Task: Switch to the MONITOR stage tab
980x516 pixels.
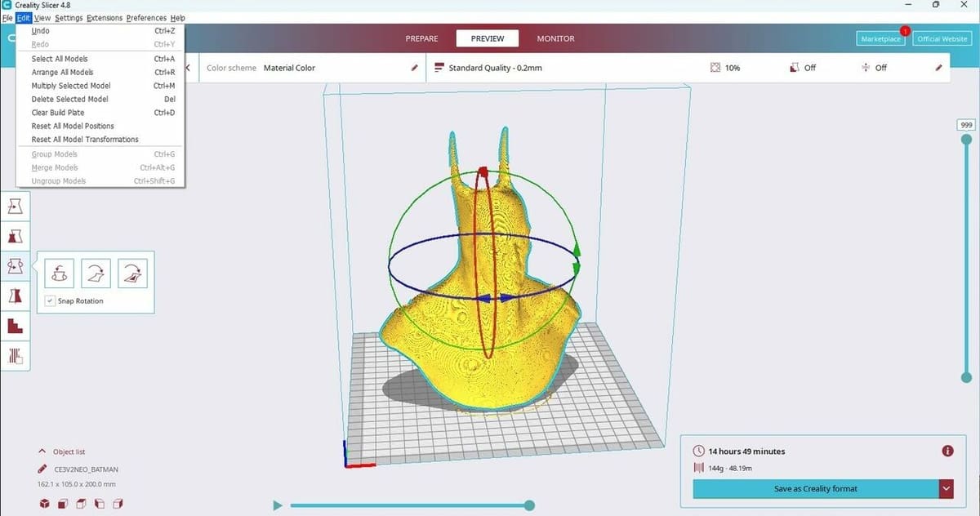Action: pos(555,38)
